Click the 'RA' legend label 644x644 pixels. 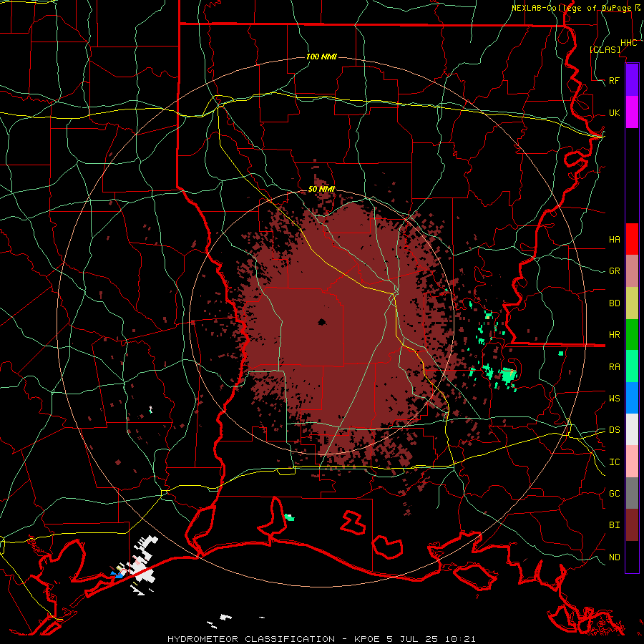point(614,367)
